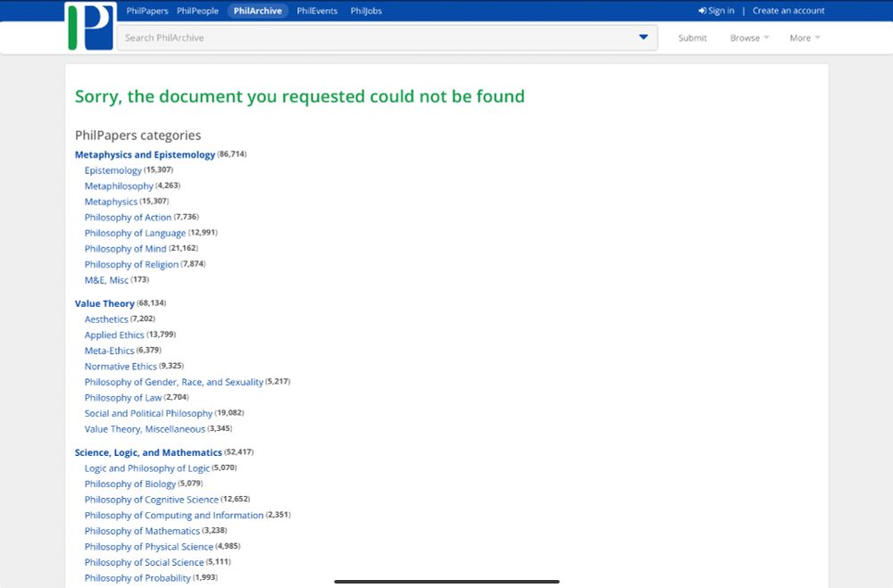Open the Epistemology subcategory
893x588 pixels.
pos(113,170)
